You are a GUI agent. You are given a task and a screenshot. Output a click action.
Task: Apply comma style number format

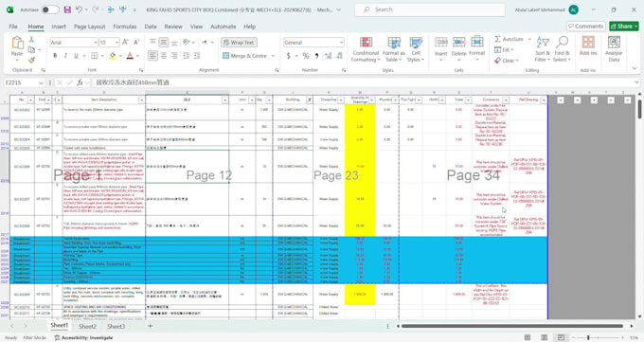pos(316,56)
